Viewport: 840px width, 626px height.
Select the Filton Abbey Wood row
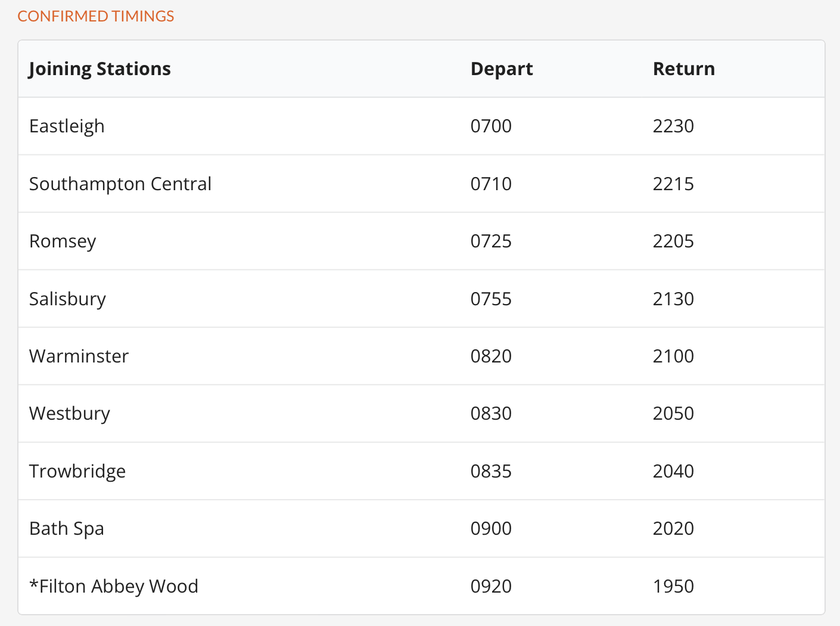[421, 586]
